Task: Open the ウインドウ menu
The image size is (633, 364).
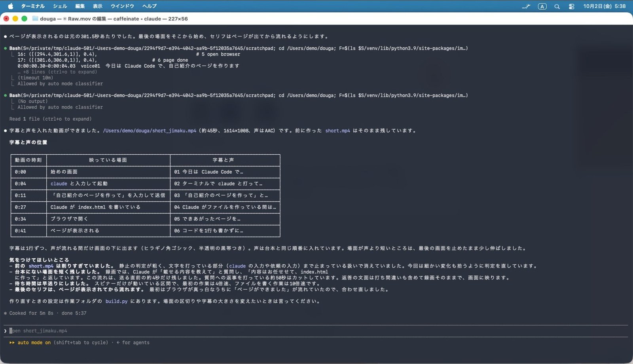Action: pyautogui.click(x=122, y=6)
